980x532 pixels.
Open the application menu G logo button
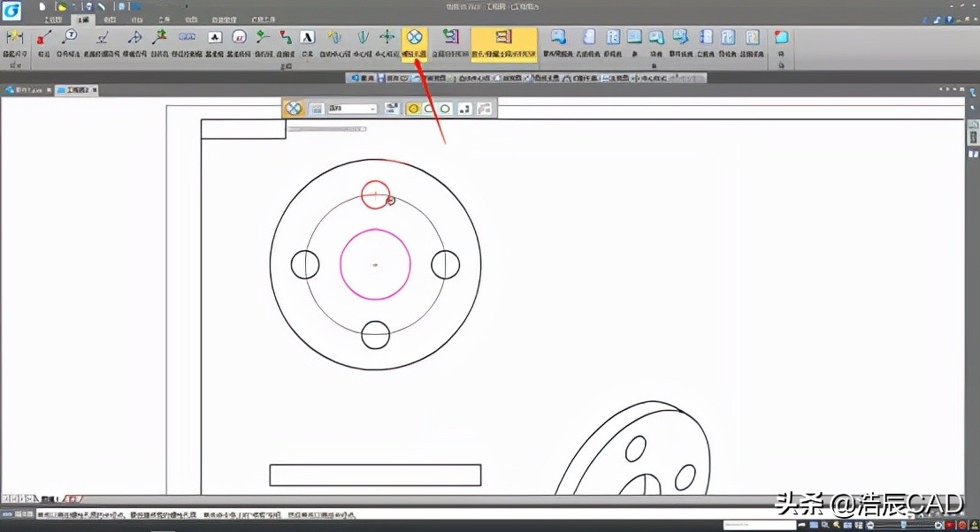click(x=11, y=10)
